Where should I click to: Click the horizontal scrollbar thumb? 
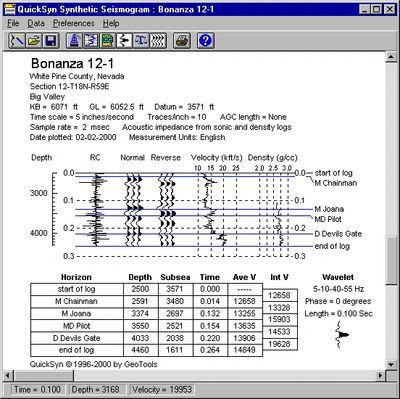click(44, 375)
